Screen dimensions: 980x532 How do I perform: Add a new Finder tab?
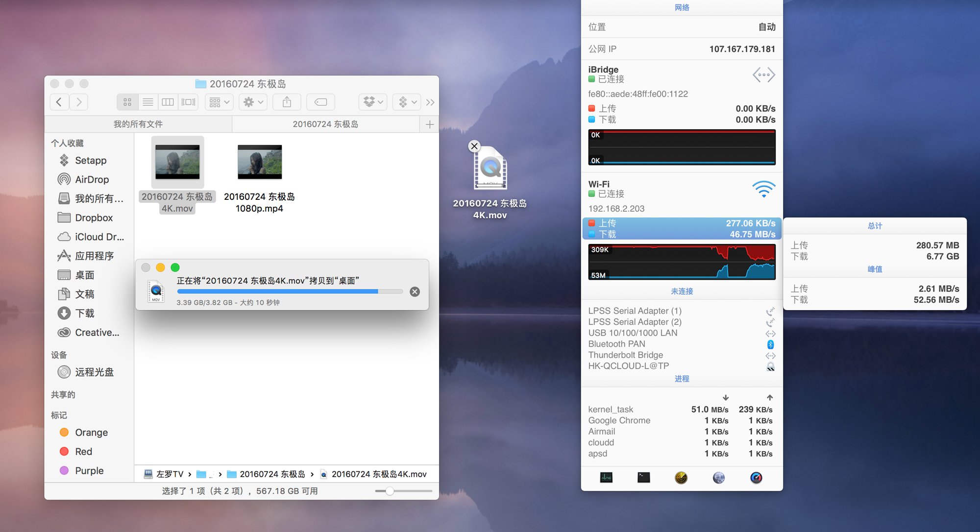click(x=430, y=124)
